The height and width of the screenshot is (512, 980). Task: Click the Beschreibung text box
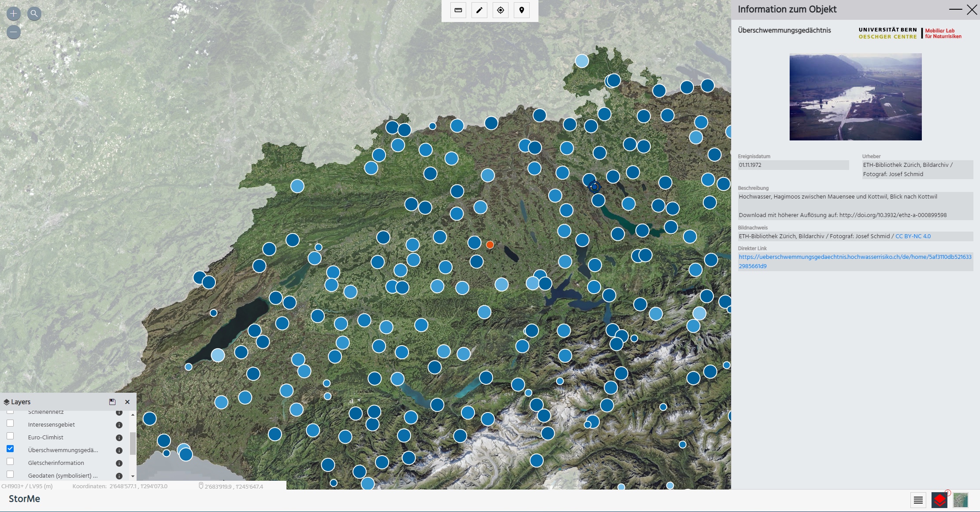tap(855, 206)
